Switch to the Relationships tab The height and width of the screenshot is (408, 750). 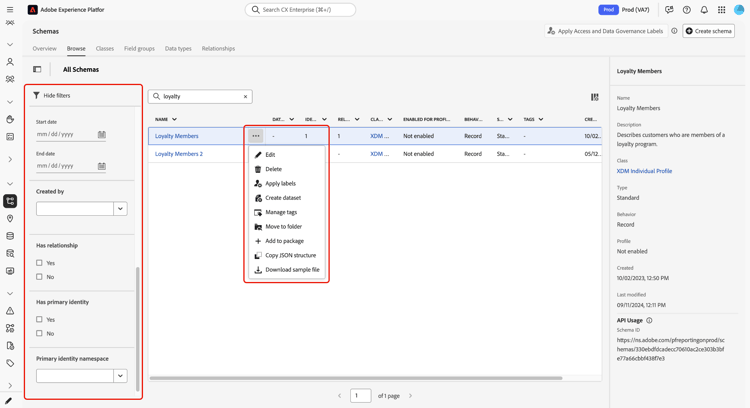[218, 48]
